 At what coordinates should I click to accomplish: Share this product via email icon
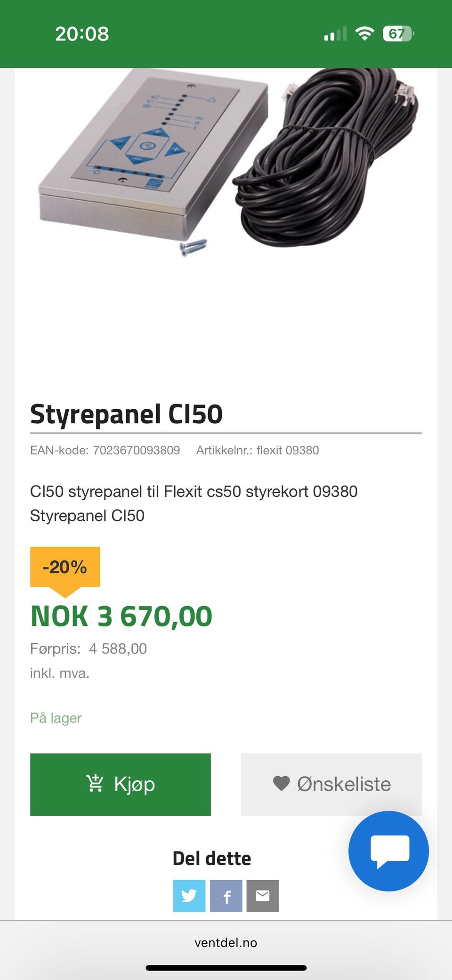263,895
